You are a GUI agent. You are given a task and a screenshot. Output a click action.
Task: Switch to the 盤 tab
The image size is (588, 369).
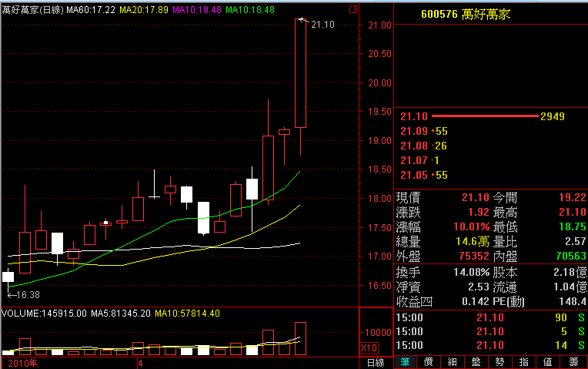[476, 362]
